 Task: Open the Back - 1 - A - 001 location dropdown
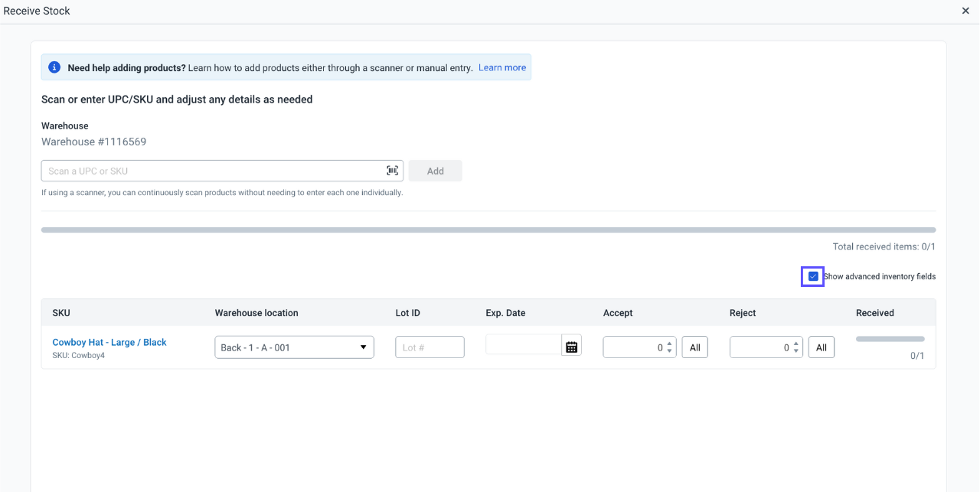pyautogui.click(x=294, y=346)
